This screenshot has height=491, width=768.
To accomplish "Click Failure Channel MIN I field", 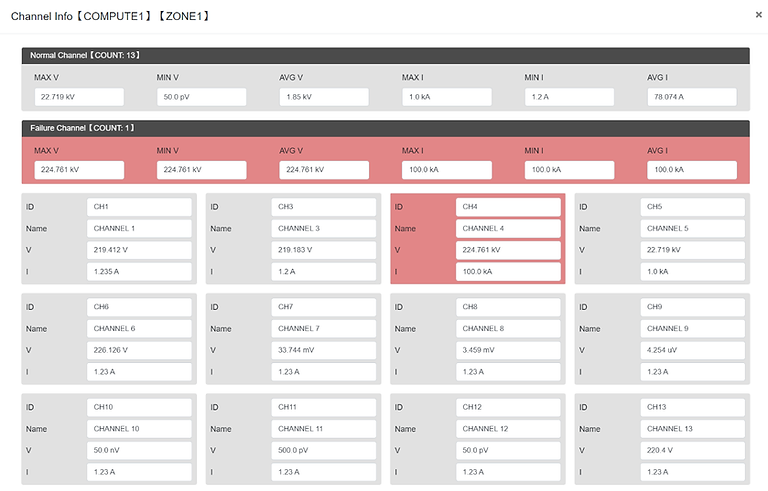I will pyautogui.click(x=569, y=170).
